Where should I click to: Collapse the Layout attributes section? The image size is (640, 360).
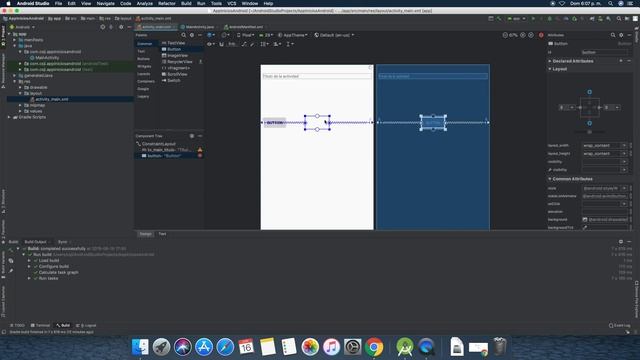coord(550,69)
